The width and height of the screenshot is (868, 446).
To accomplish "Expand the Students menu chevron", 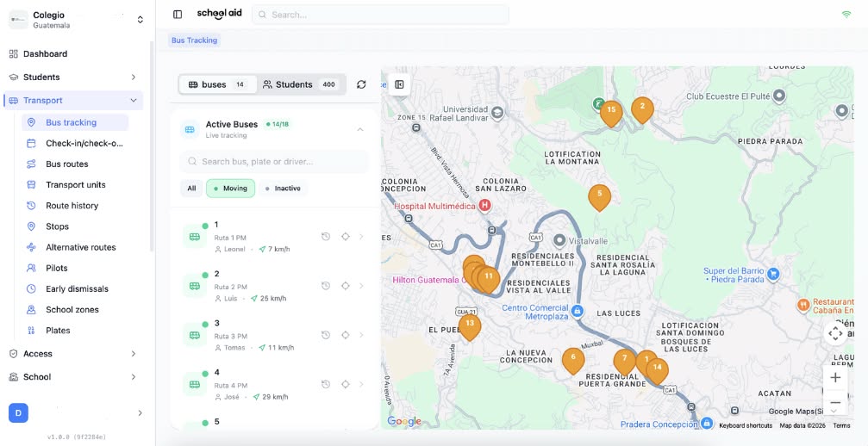I will [134, 77].
